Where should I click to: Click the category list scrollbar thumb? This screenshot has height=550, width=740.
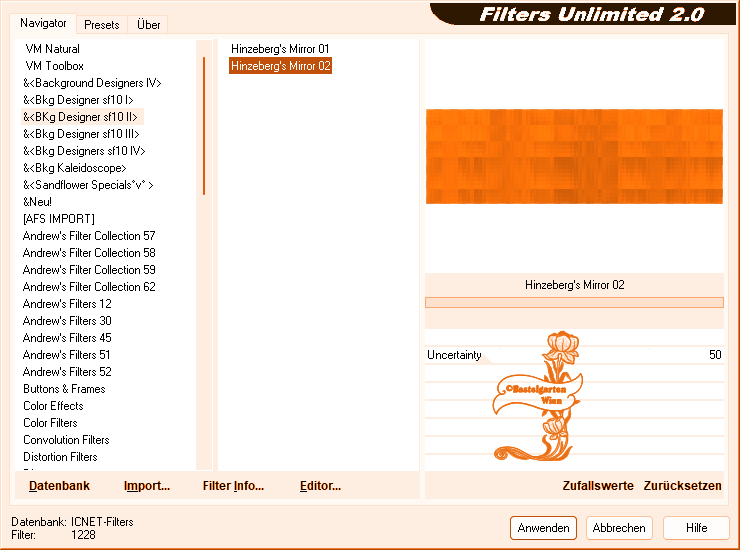pos(204,126)
